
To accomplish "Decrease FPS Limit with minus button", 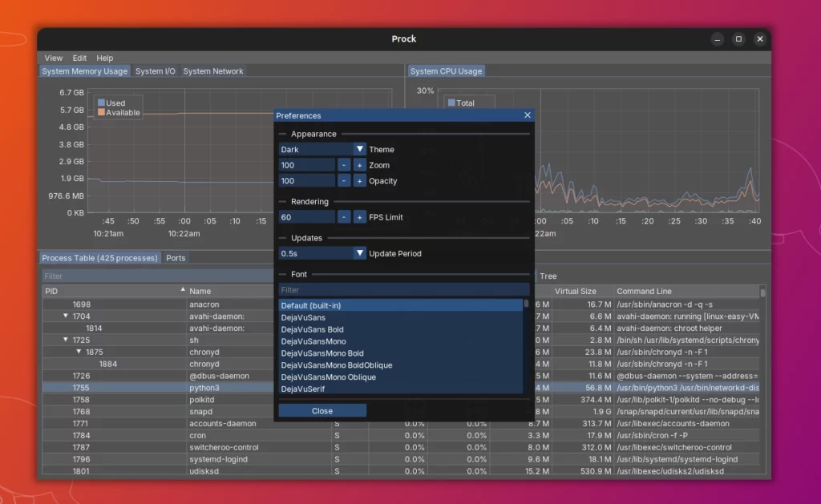I will pos(343,216).
